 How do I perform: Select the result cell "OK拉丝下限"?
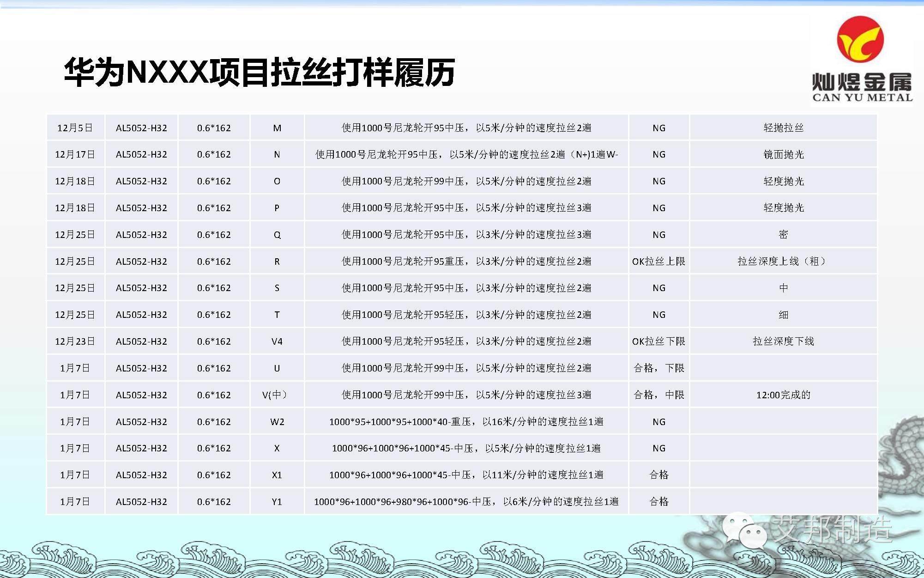659,341
